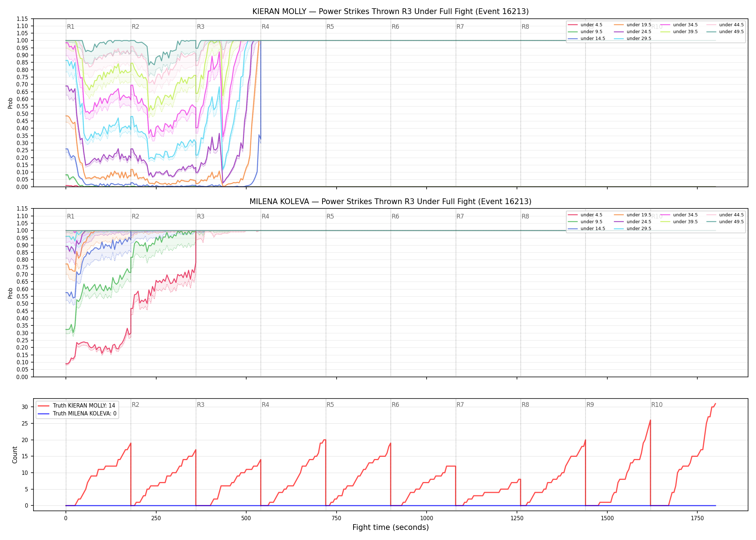Screen dimensions: 756x540
Task: Click the KIERAN MOLLY chart title
Action: [x=390, y=12]
